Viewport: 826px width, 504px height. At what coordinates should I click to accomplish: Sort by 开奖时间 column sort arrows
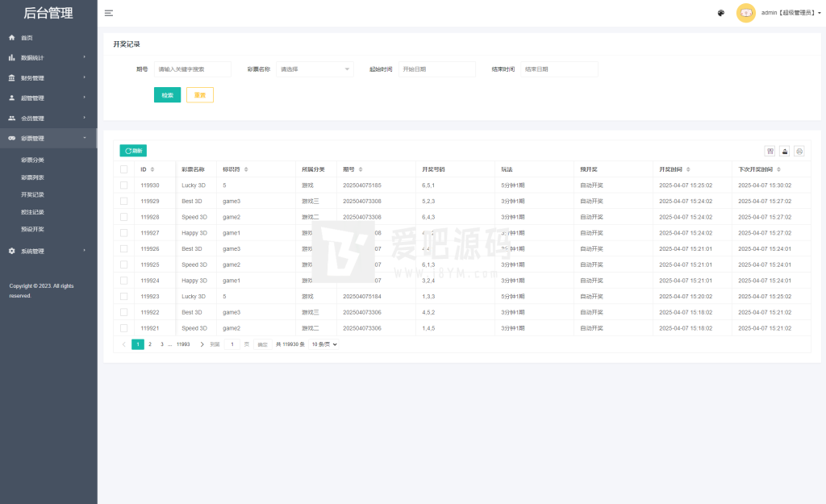pos(688,169)
